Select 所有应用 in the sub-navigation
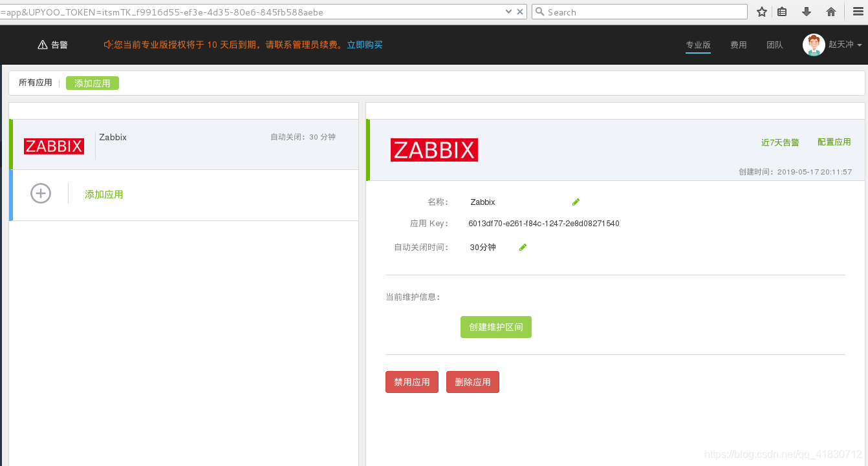The width and height of the screenshot is (868, 466). tap(36, 83)
